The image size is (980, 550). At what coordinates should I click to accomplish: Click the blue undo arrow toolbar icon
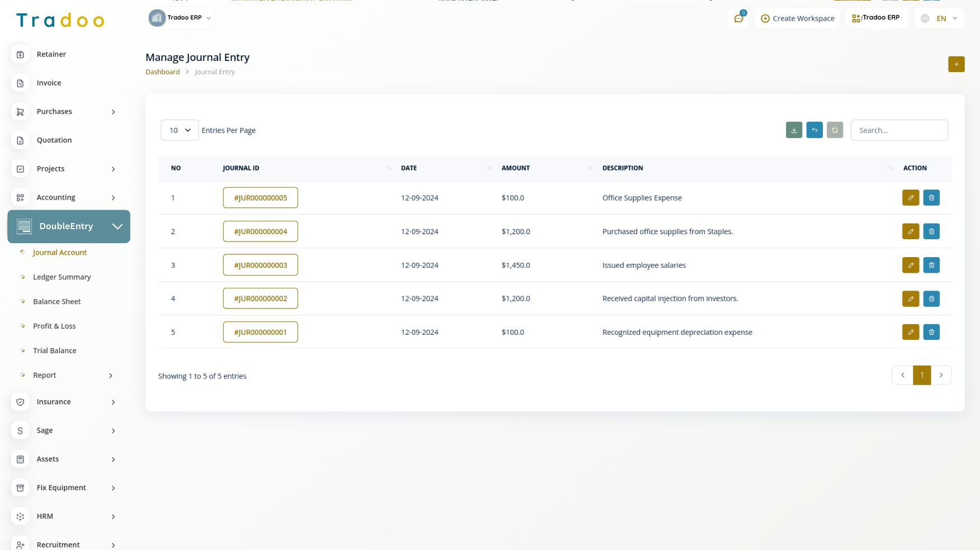(815, 130)
